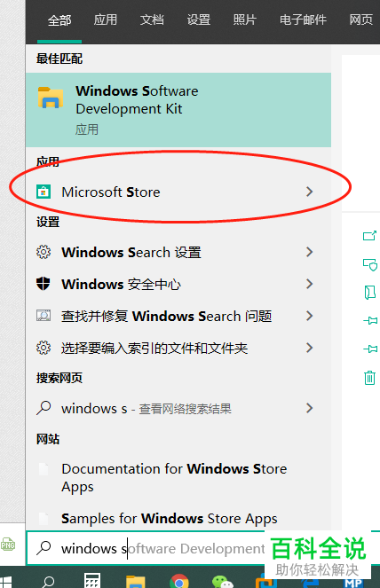Viewport: 380px width, 588px height.
Task: Launch Google Chrome from the taskbar
Action: [179, 581]
